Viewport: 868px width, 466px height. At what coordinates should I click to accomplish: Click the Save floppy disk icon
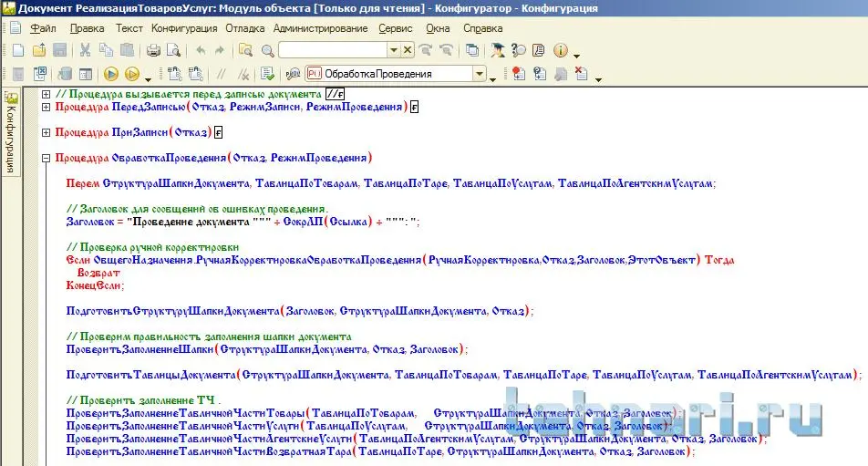(60, 50)
